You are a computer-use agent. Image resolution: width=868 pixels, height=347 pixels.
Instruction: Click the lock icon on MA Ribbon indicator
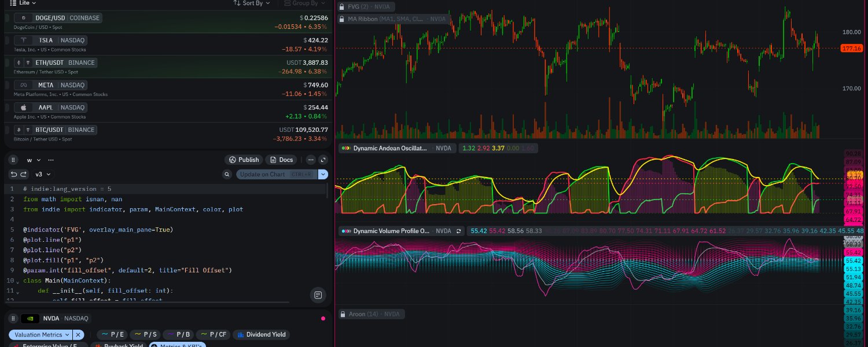click(343, 19)
